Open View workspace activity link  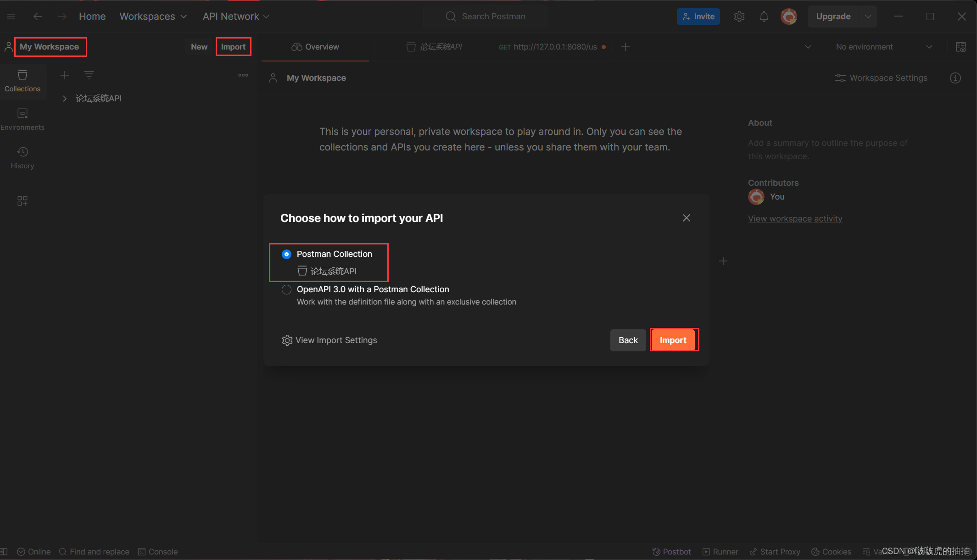795,219
